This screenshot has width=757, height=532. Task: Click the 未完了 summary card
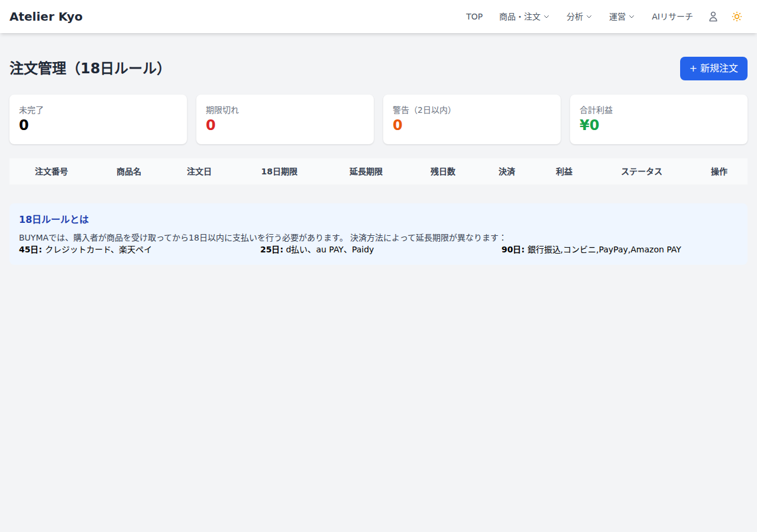(98, 119)
